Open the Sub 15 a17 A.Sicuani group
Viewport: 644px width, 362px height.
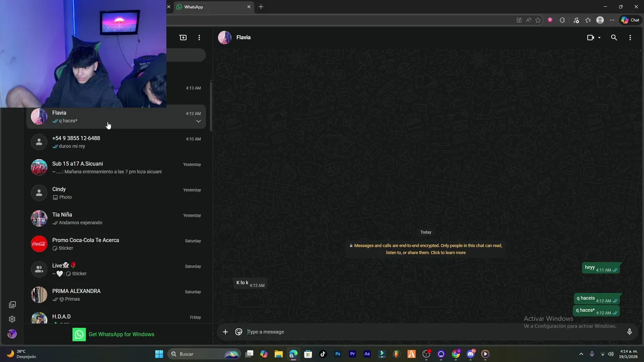(x=116, y=167)
